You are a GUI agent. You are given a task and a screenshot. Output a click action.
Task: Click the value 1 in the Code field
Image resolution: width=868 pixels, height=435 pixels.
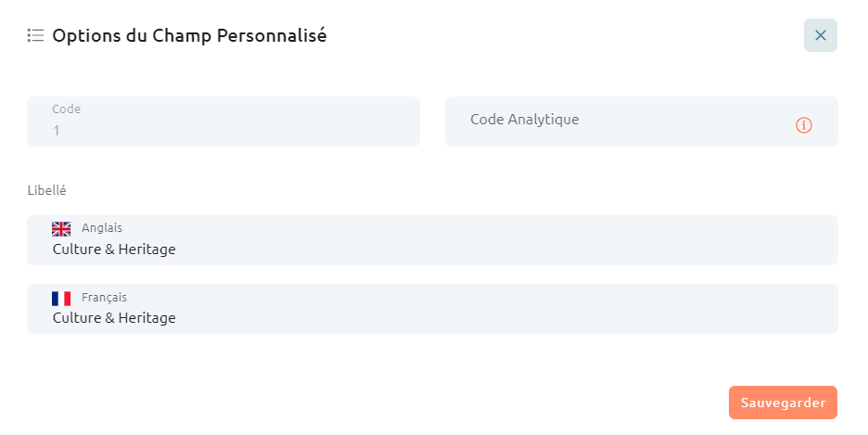(57, 131)
